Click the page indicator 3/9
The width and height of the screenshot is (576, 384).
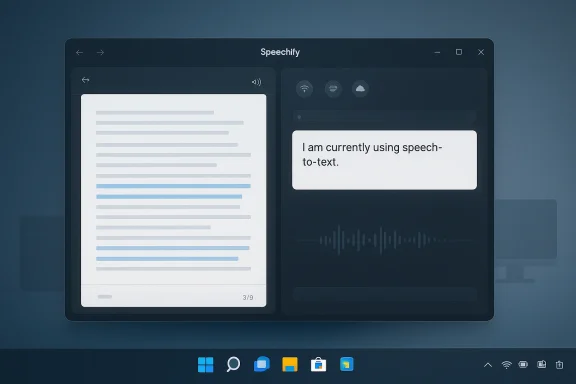pyautogui.click(x=248, y=297)
